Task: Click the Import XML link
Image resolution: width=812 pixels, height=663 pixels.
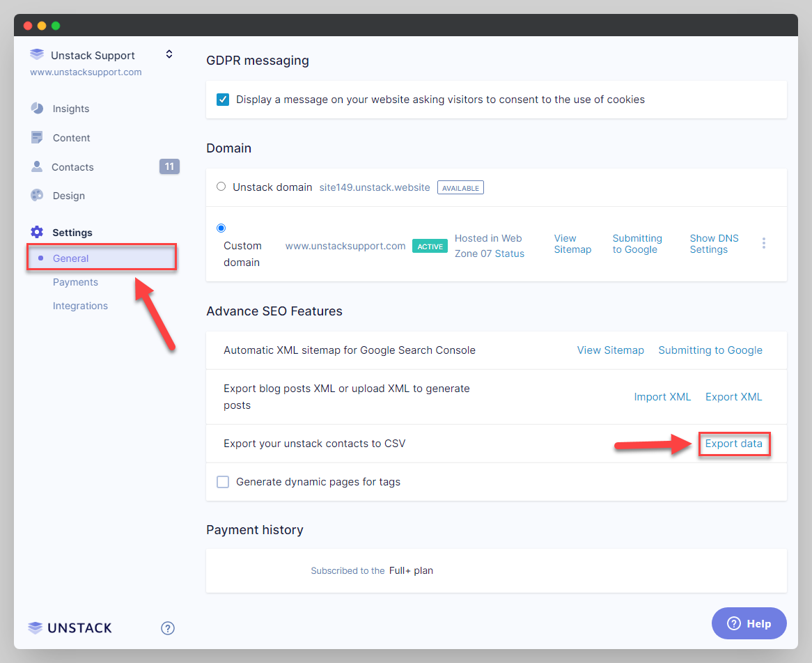Action: [662, 397]
